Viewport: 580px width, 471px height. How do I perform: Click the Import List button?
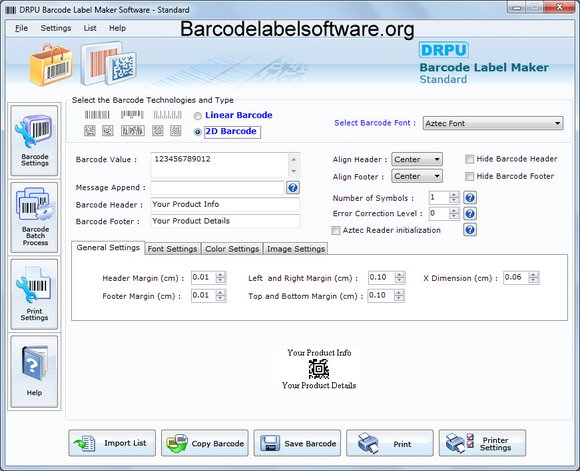[112, 443]
